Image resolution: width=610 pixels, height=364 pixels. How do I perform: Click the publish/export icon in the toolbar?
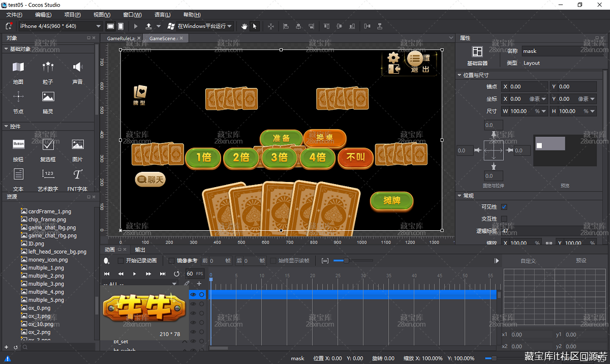(148, 26)
